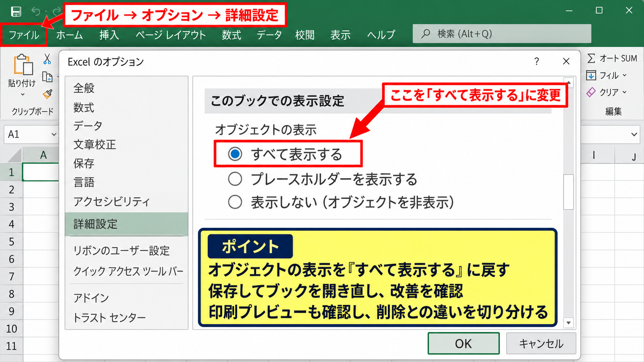Expand the 貼り付け paste dropdown arrow

point(22,95)
